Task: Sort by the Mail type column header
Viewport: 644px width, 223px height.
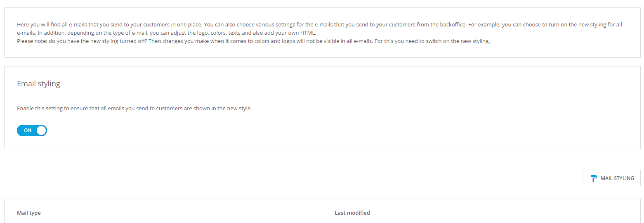Action: pos(29,213)
